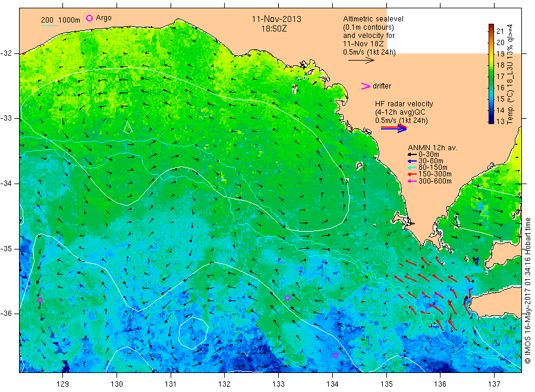Click the latitude label -36
Image resolution: width=535 pixels, height=392 pixels.
(x=6, y=313)
